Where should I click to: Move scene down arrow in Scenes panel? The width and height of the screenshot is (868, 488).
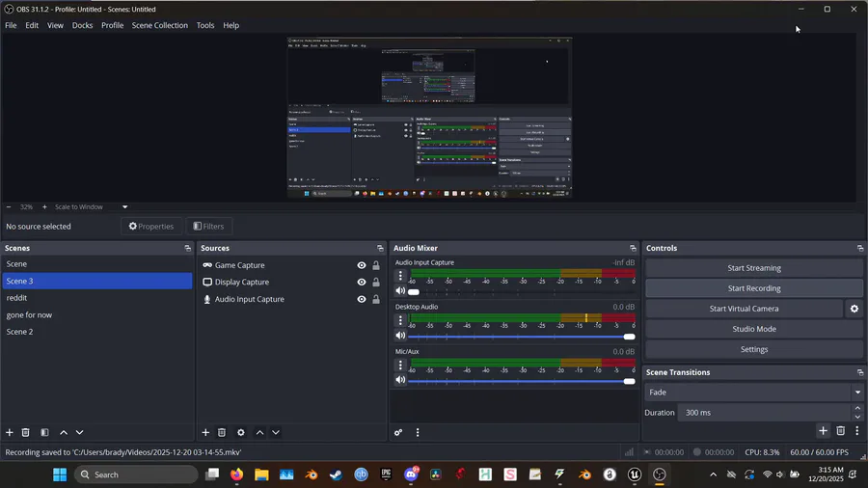80,432
